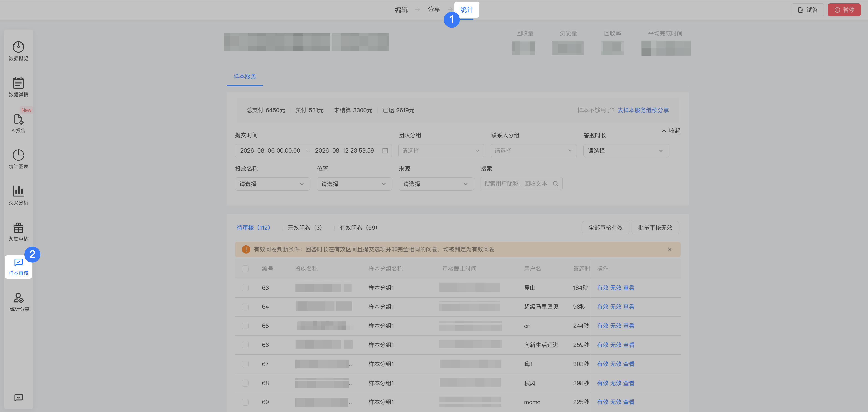Open 统计图表 pie chart icon
This screenshot has height=412, width=868.
18,155
